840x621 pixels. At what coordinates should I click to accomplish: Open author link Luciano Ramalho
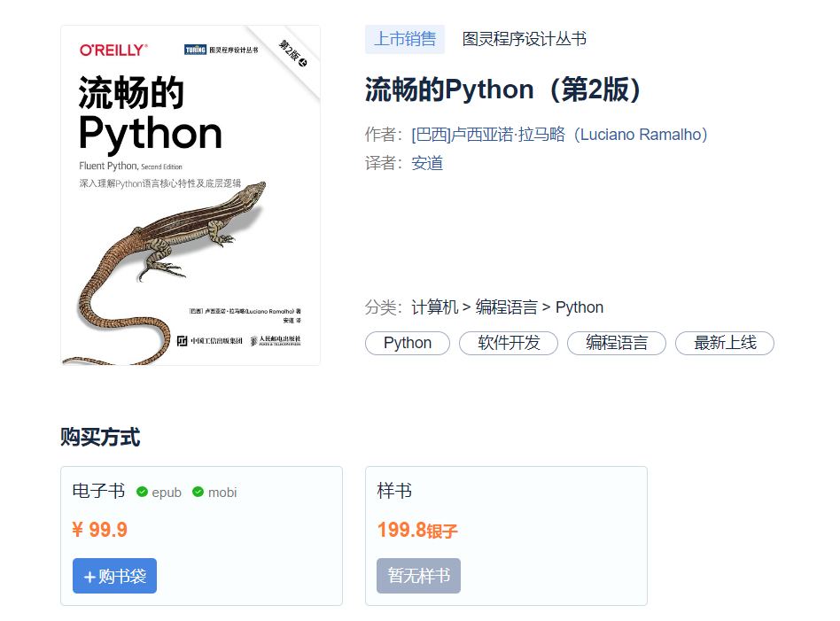560,135
